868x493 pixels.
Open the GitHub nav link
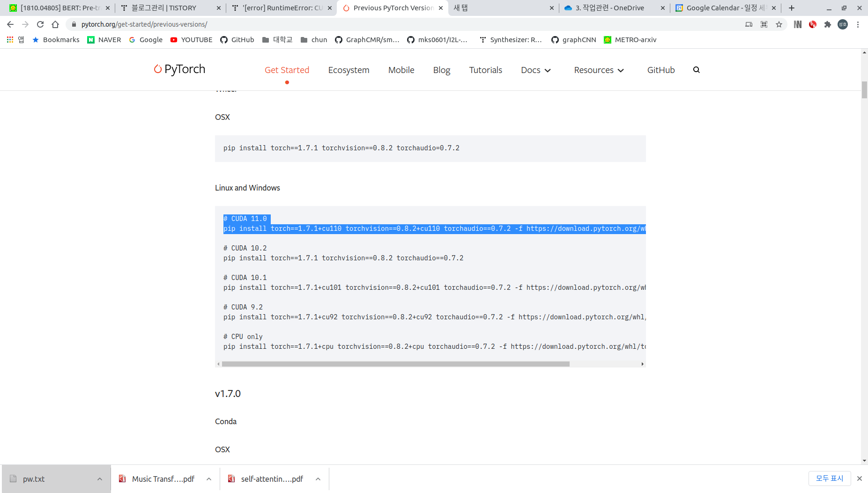coord(661,70)
